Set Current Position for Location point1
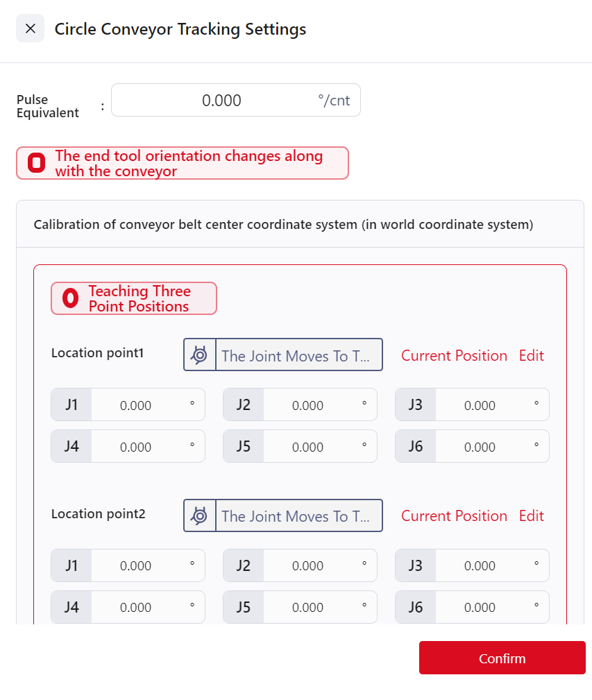The height and width of the screenshot is (700, 592). [x=454, y=355]
